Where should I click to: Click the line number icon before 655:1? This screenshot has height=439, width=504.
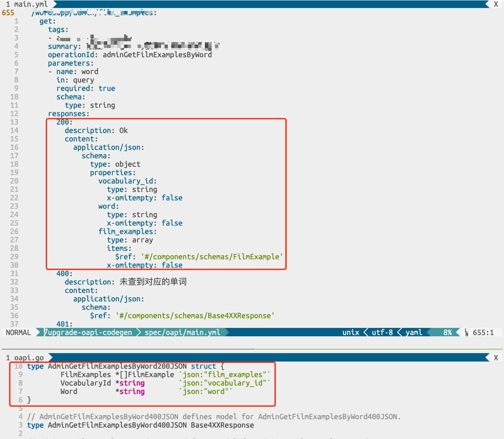[x=467, y=333]
